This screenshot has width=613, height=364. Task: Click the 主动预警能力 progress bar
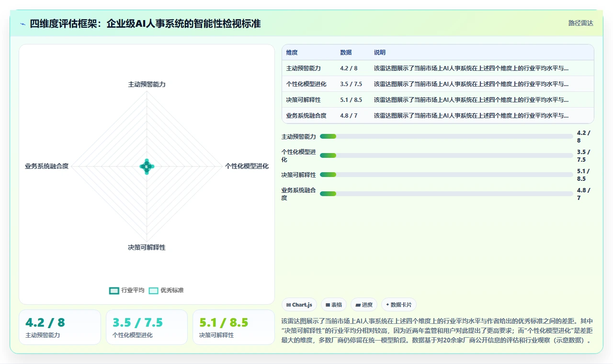446,136
